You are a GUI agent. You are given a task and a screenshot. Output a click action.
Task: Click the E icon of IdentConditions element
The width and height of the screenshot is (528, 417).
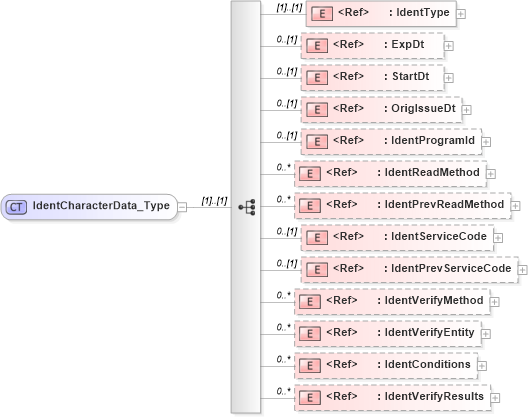pyautogui.click(x=310, y=366)
